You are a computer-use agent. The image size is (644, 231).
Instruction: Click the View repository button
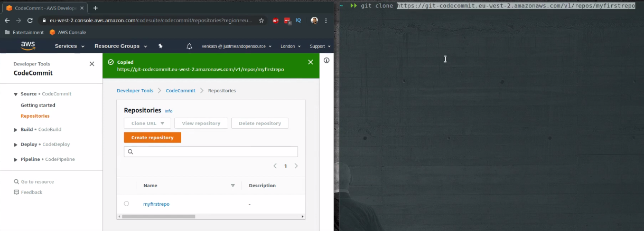pyautogui.click(x=201, y=123)
